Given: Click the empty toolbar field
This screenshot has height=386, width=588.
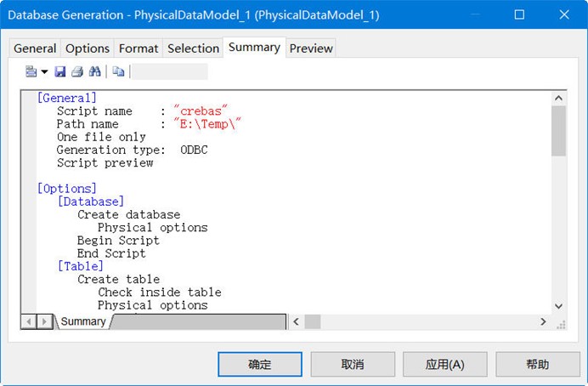Looking at the screenshot, I should [170, 71].
